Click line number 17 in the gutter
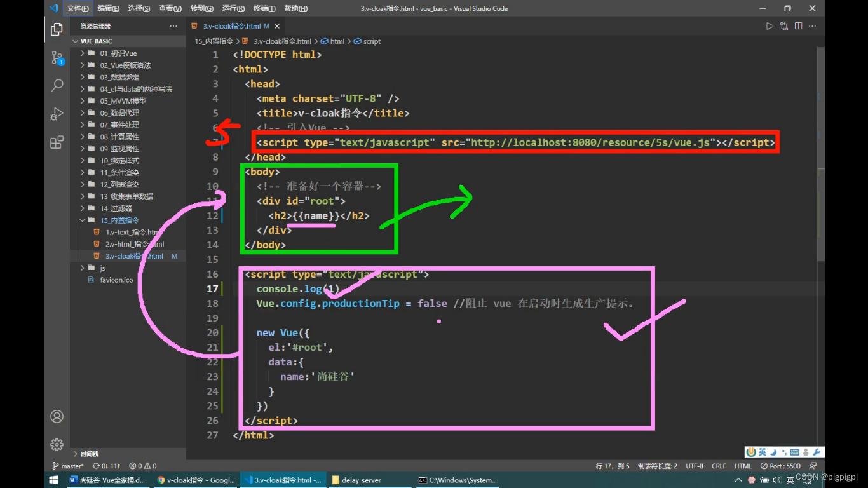Image resolution: width=868 pixels, height=488 pixels. [x=212, y=289]
